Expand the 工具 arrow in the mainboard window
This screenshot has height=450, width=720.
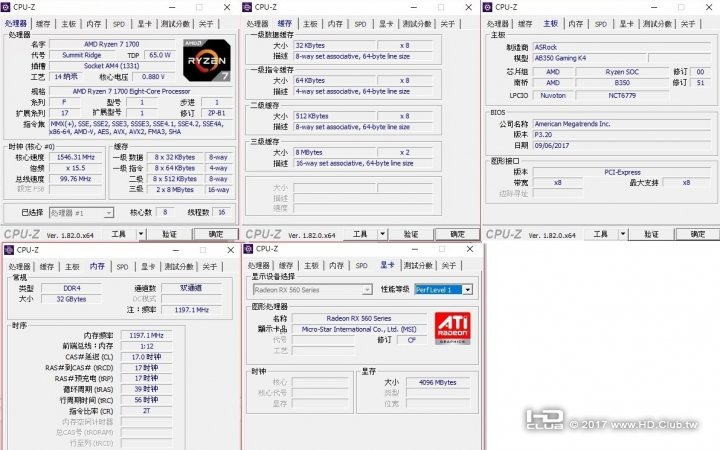coord(623,234)
